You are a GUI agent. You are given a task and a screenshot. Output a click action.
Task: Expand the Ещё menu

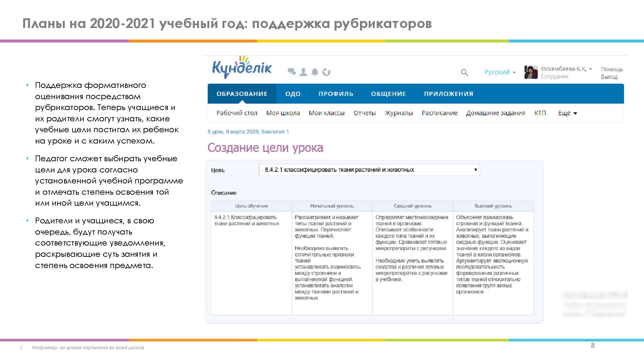567,113
